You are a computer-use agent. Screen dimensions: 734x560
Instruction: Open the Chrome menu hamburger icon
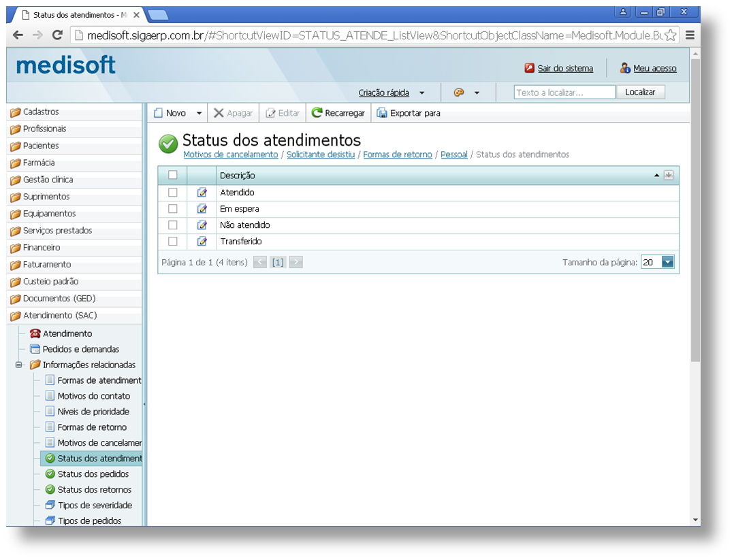tap(690, 35)
